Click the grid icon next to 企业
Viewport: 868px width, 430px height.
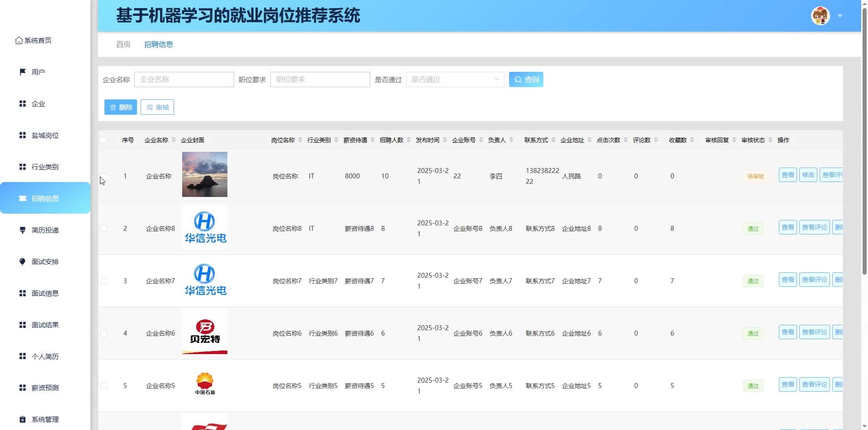23,103
